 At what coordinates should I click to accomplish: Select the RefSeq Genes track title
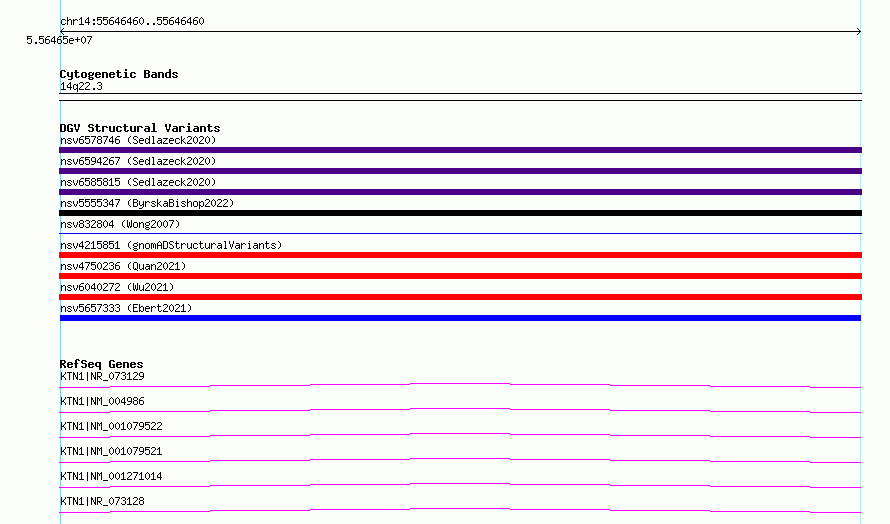(x=101, y=364)
